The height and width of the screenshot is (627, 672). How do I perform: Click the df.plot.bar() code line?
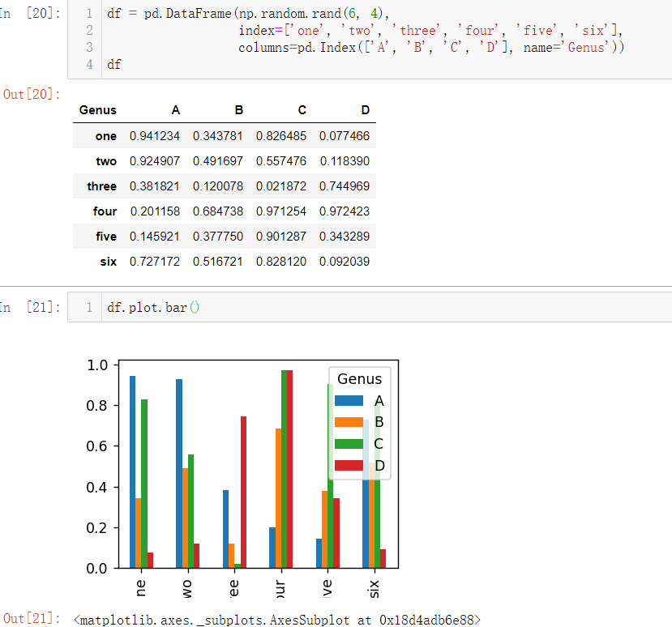tap(152, 306)
